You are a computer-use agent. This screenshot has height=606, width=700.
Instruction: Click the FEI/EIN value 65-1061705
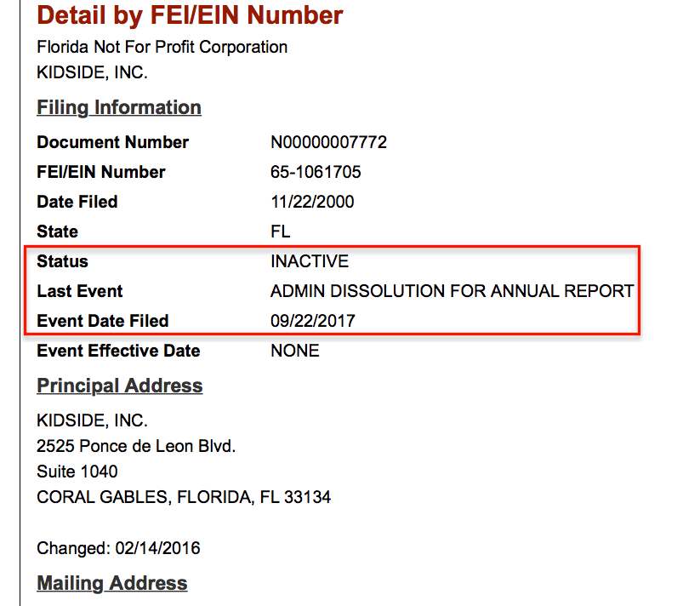(x=316, y=172)
